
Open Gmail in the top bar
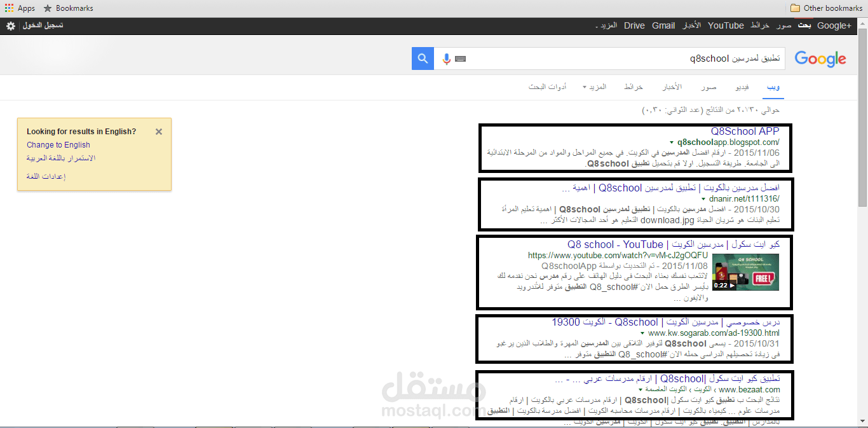[663, 25]
